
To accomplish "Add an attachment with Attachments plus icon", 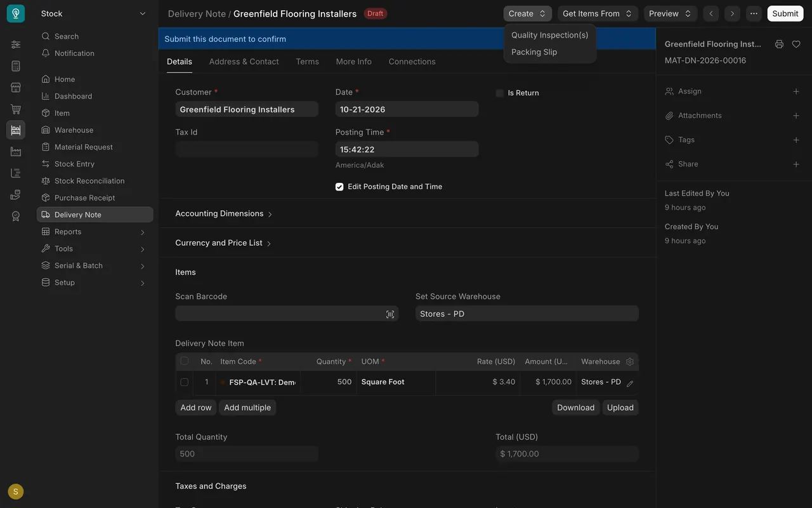I will point(796,116).
